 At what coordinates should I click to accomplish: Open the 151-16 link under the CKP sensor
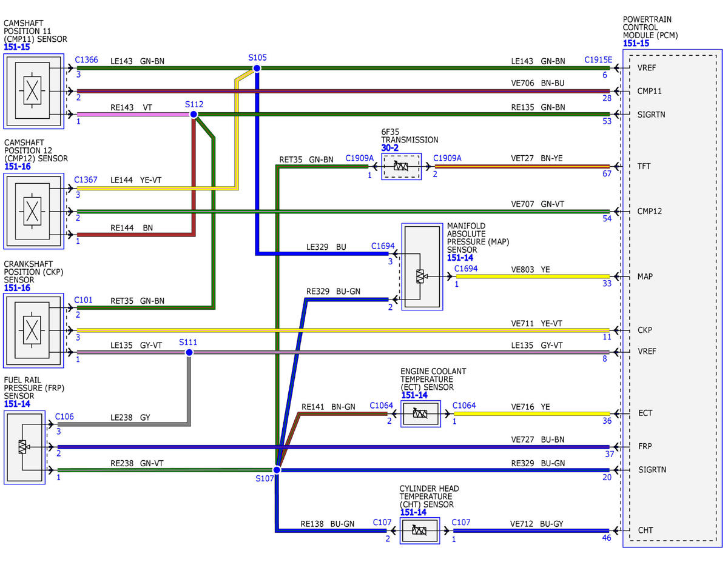click(x=17, y=288)
